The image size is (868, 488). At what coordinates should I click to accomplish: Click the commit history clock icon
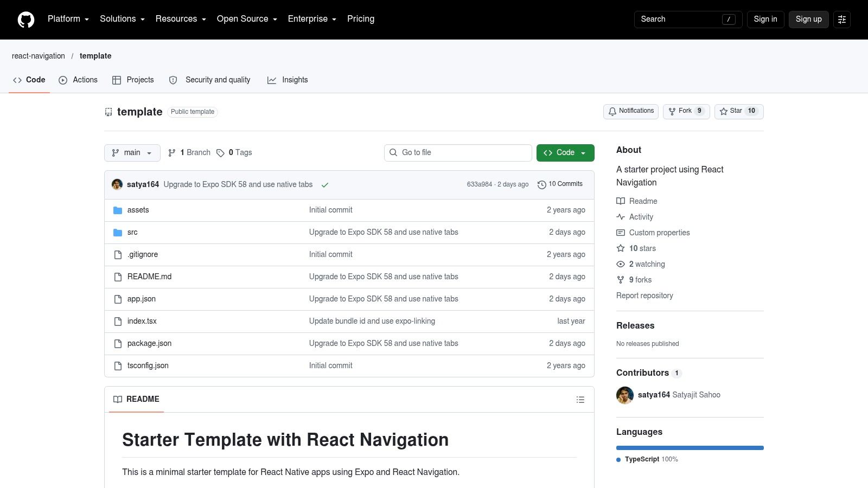(541, 185)
